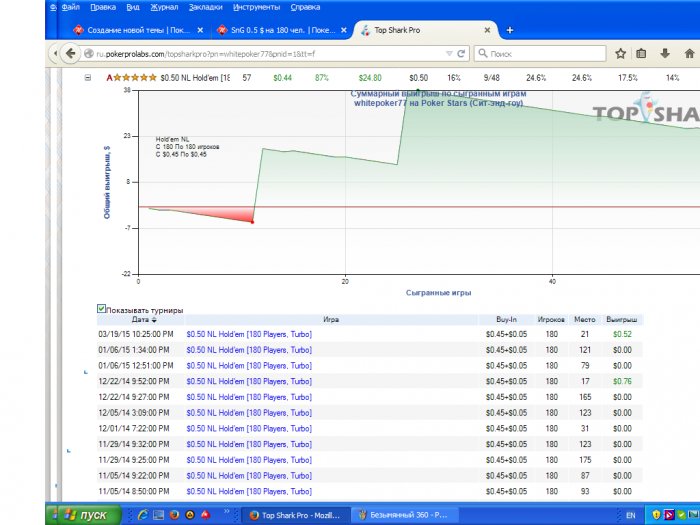Image resolution: width=700 pixels, height=525 pixels.
Task: Click the bookmarks list icon
Action: (x=642, y=53)
